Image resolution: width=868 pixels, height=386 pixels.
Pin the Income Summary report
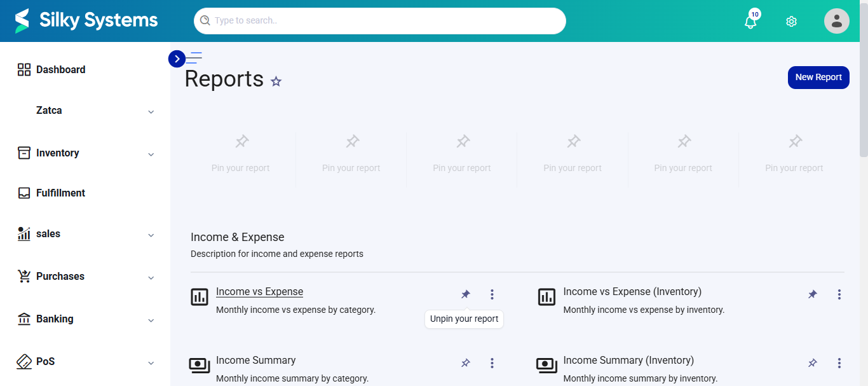(466, 363)
